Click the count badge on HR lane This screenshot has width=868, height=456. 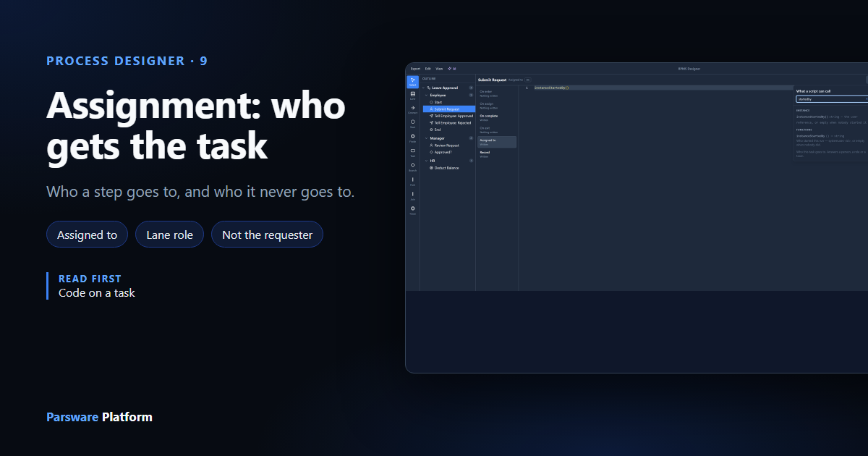click(471, 161)
